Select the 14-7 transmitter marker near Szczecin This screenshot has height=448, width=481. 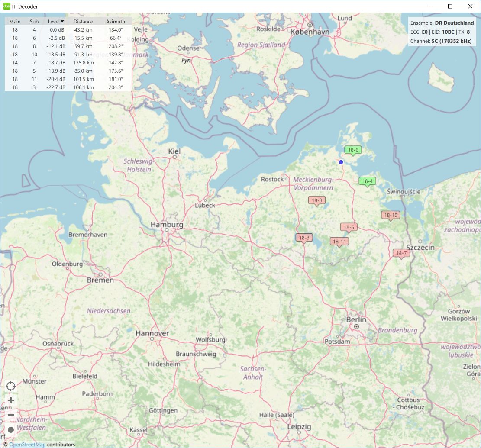click(x=401, y=253)
